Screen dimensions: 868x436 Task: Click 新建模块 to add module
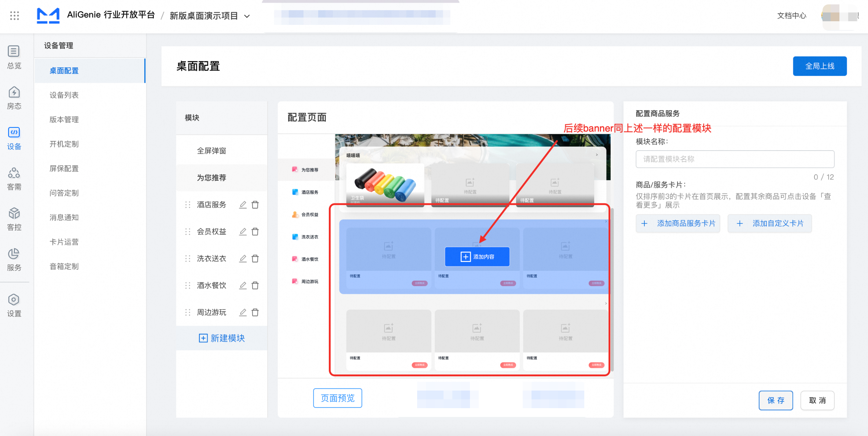222,338
